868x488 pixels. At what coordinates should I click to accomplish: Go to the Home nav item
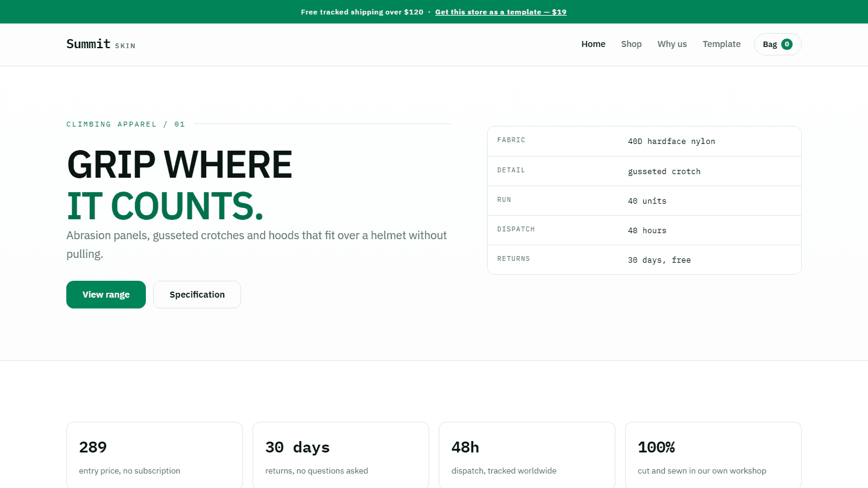593,44
